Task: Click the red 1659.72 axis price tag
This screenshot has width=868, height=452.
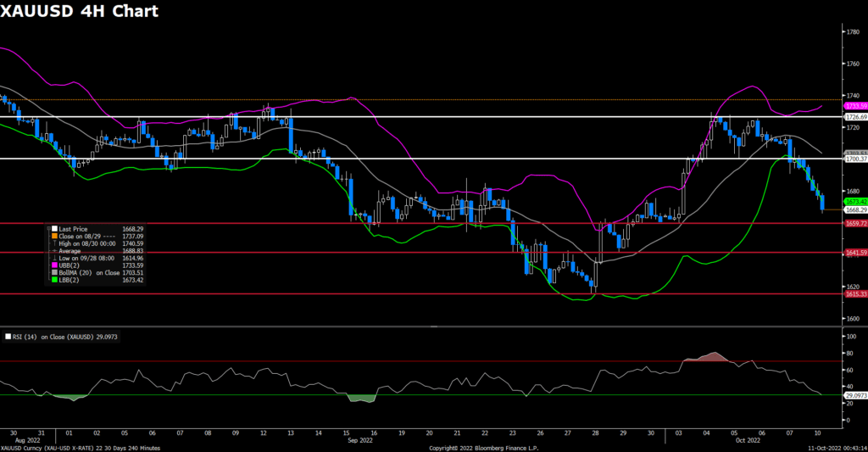Action: [855, 223]
